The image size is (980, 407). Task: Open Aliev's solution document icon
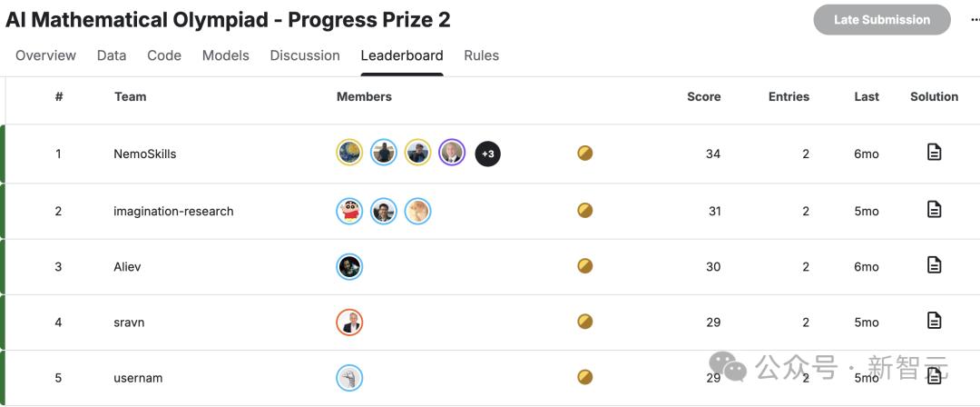[x=934, y=265]
